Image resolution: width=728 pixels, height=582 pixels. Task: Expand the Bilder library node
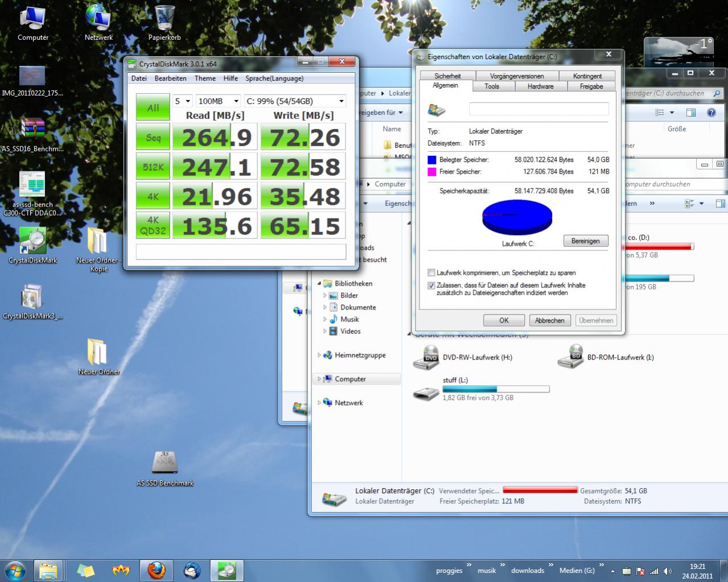[325, 295]
